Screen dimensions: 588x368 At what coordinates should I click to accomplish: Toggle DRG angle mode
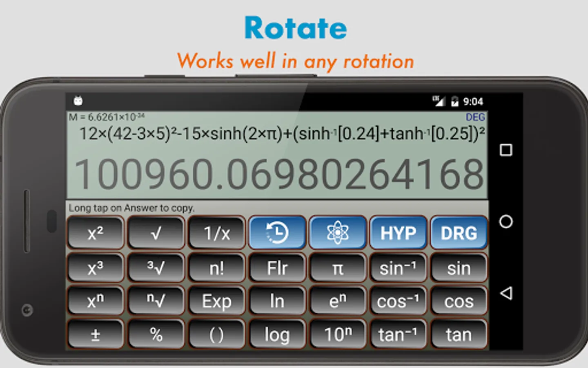coord(459,232)
